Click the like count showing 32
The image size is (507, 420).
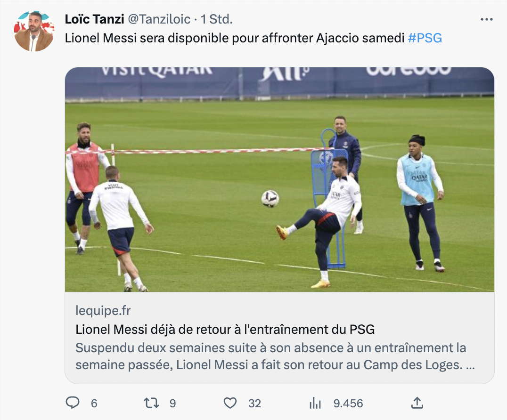pos(254,404)
